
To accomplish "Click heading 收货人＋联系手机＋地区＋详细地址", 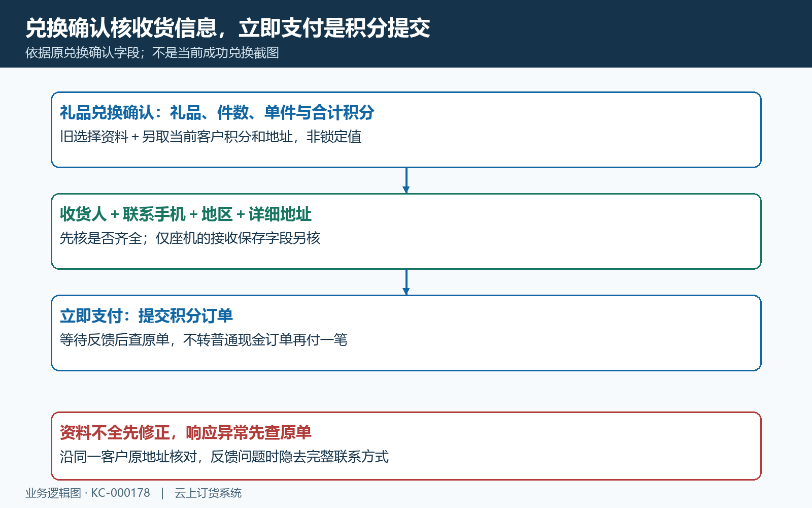I will [x=186, y=214].
